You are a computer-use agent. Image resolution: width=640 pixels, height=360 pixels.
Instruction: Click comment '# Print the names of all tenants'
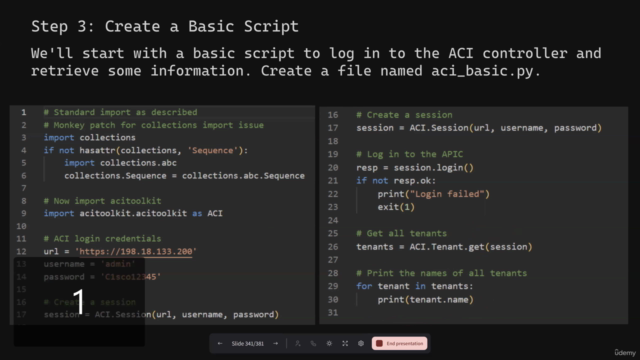[x=441, y=273]
